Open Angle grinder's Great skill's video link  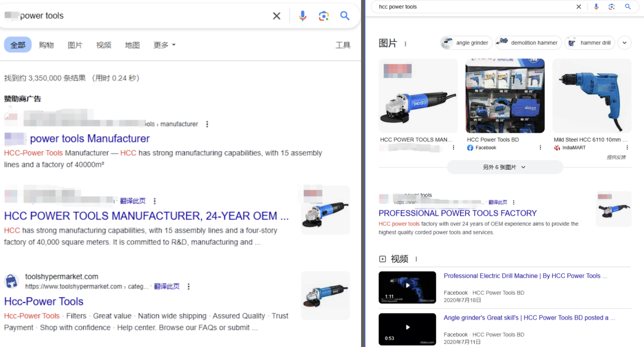point(529,318)
